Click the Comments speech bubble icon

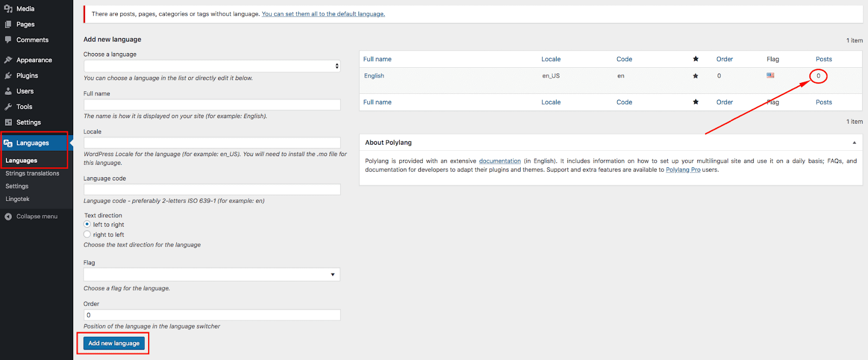[8, 40]
